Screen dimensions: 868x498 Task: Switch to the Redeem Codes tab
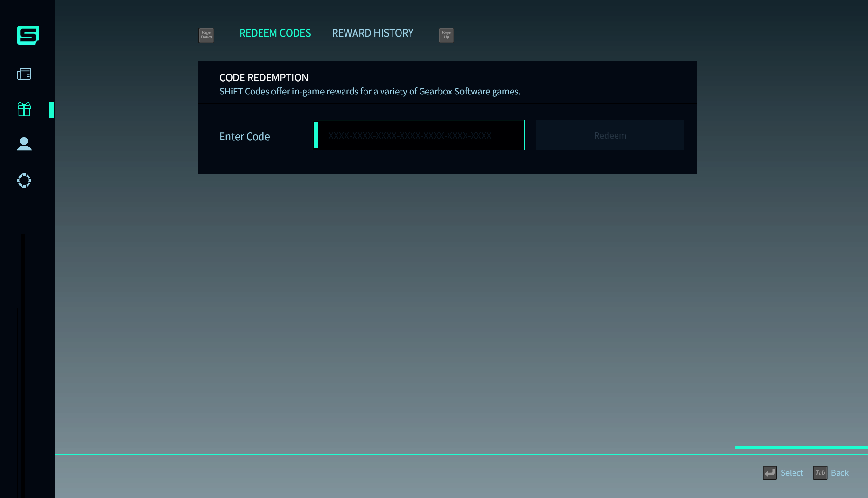[275, 33]
